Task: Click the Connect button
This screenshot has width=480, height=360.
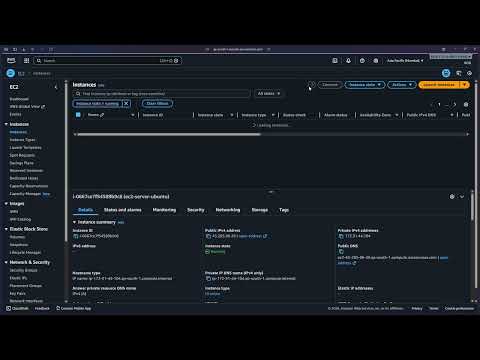Action: pyautogui.click(x=330, y=85)
